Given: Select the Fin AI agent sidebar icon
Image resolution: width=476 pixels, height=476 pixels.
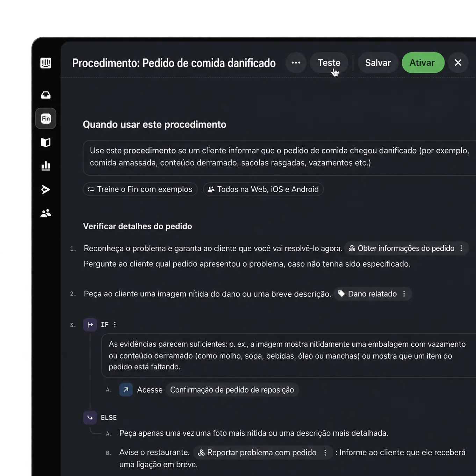Looking at the screenshot, I should pos(46,118).
